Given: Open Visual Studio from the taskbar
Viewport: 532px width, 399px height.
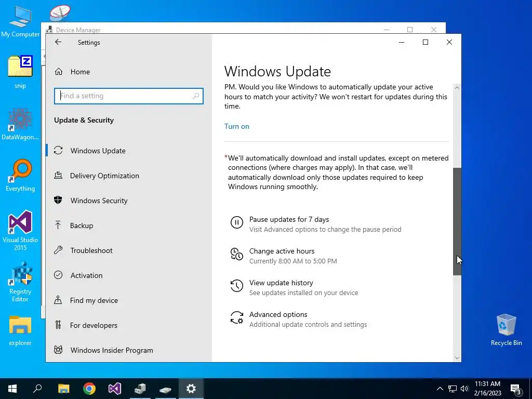Looking at the screenshot, I should click(x=115, y=389).
